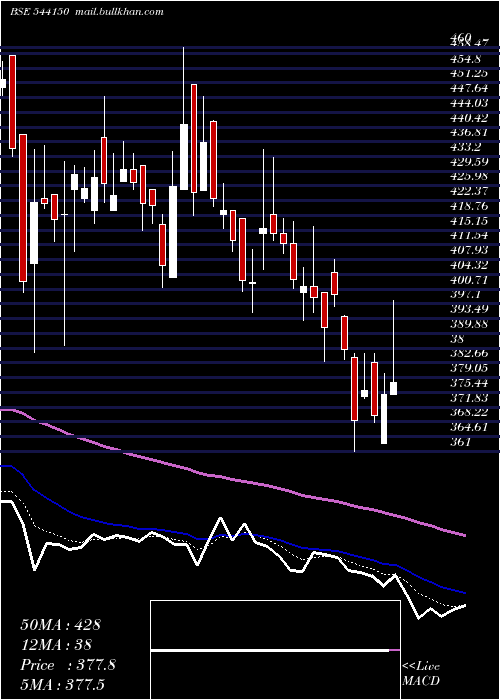Click the 397.1 price axis label
This screenshot has height=700, width=500.
pyautogui.click(x=465, y=294)
